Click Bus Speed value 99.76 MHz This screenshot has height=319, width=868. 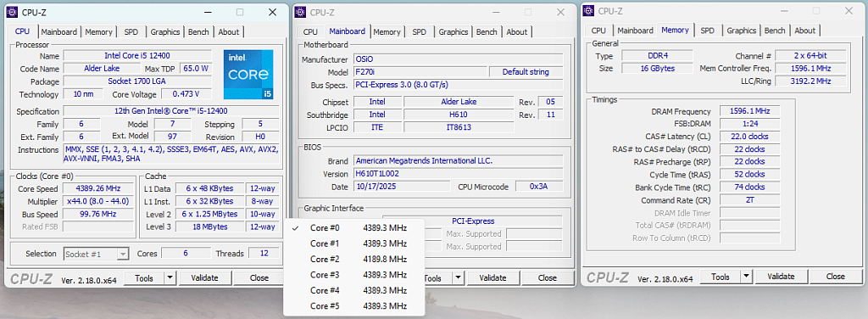[x=98, y=214]
